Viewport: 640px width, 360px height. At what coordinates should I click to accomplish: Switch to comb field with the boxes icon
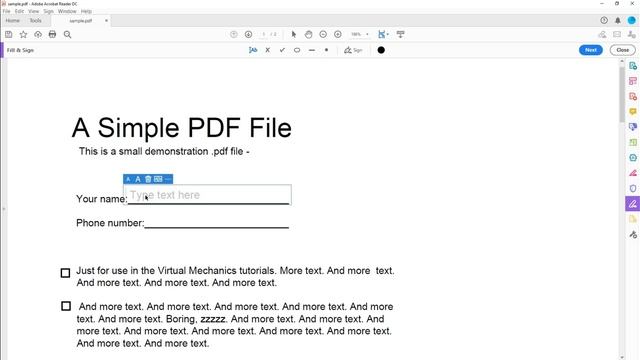click(x=158, y=179)
